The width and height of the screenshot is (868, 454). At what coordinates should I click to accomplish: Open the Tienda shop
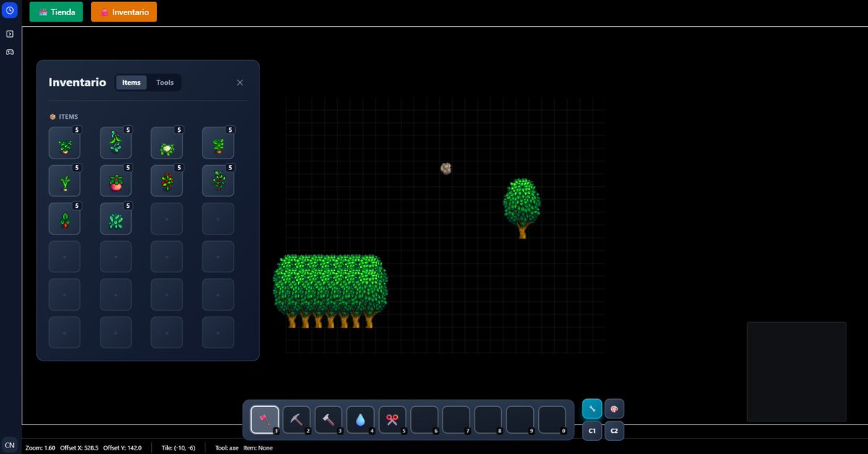coord(56,12)
